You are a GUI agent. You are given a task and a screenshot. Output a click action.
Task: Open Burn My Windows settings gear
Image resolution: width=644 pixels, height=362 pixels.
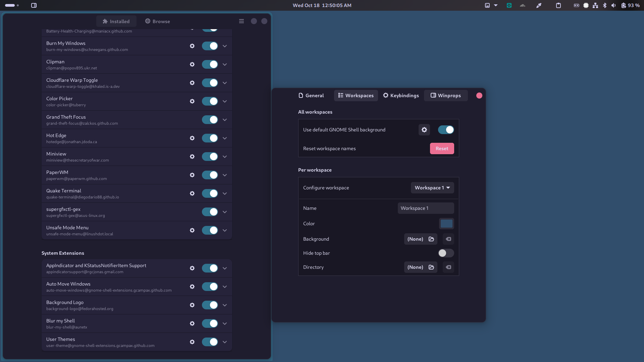tap(192, 46)
